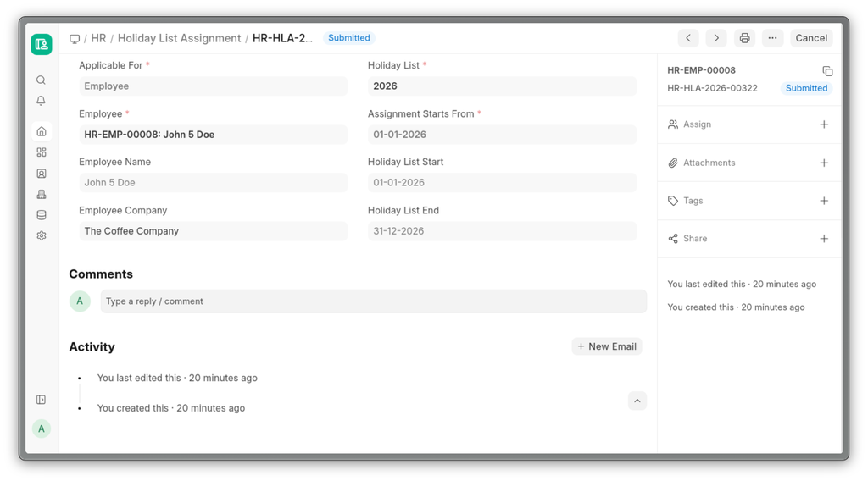Go to previous document arrow
The width and height of the screenshot is (868, 481).
click(688, 38)
